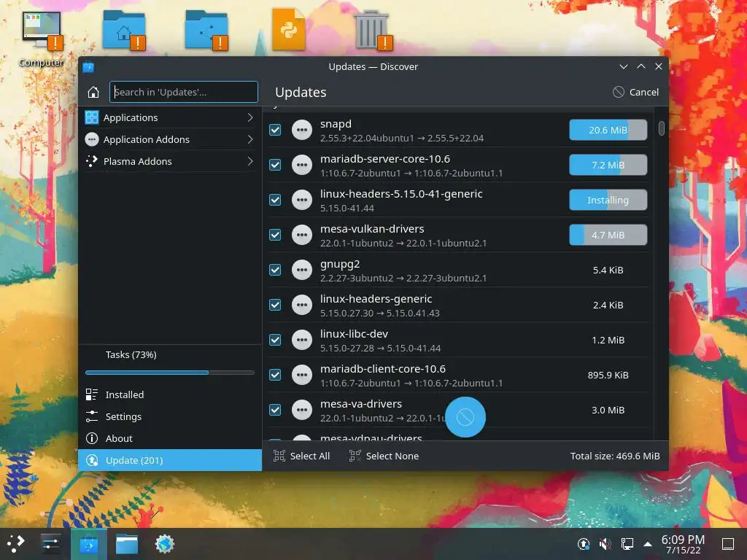747x560 pixels.
Task: Uncheck the gnupg2 checkbox
Action: coord(275,270)
